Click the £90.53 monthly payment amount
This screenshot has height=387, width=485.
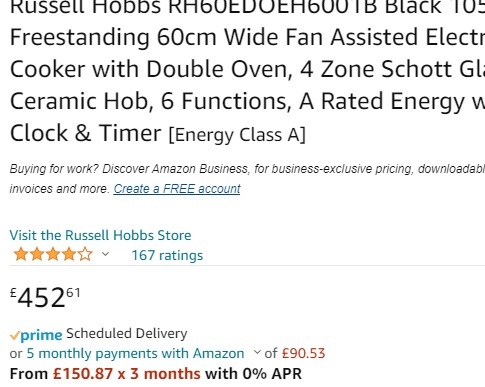tap(303, 353)
